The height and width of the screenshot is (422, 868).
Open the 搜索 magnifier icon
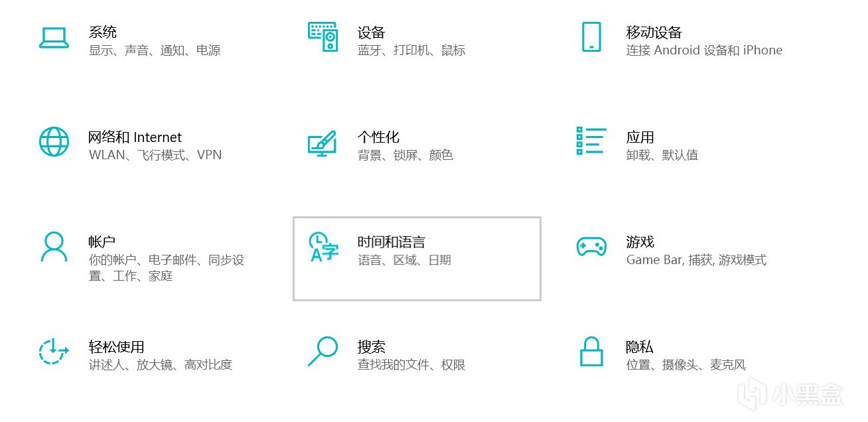(x=323, y=351)
